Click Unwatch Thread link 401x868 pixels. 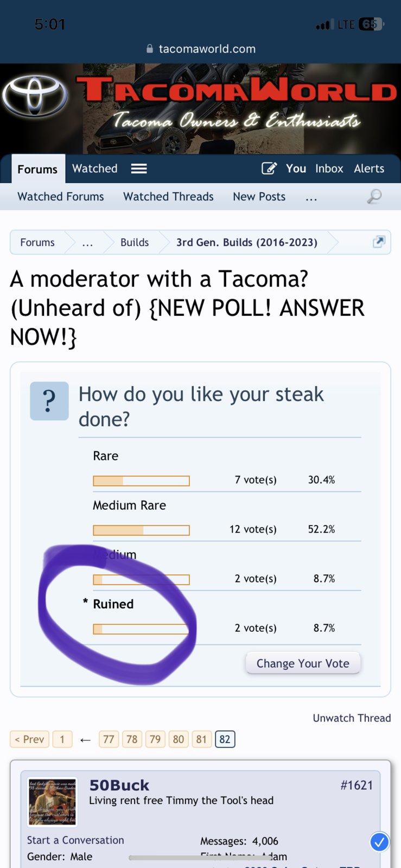(x=352, y=718)
